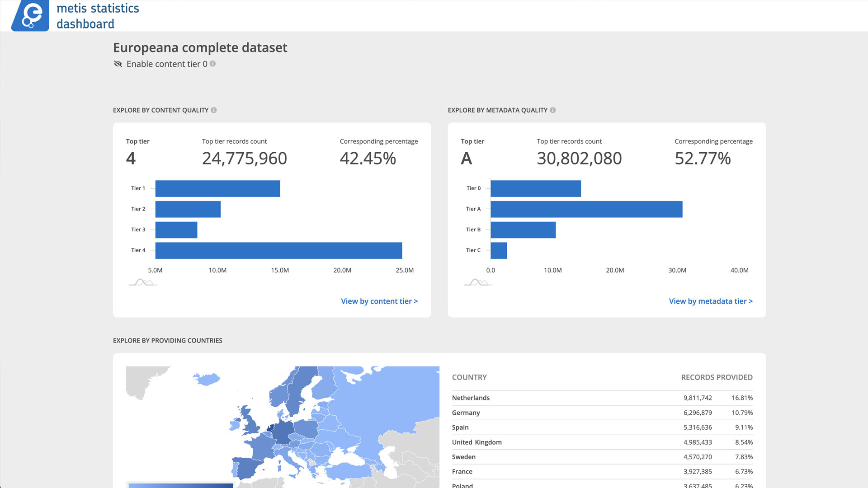This screenshot has width=868, height=488.
Task: Click the map color gradient legend
Action: [x=181, y=486]
